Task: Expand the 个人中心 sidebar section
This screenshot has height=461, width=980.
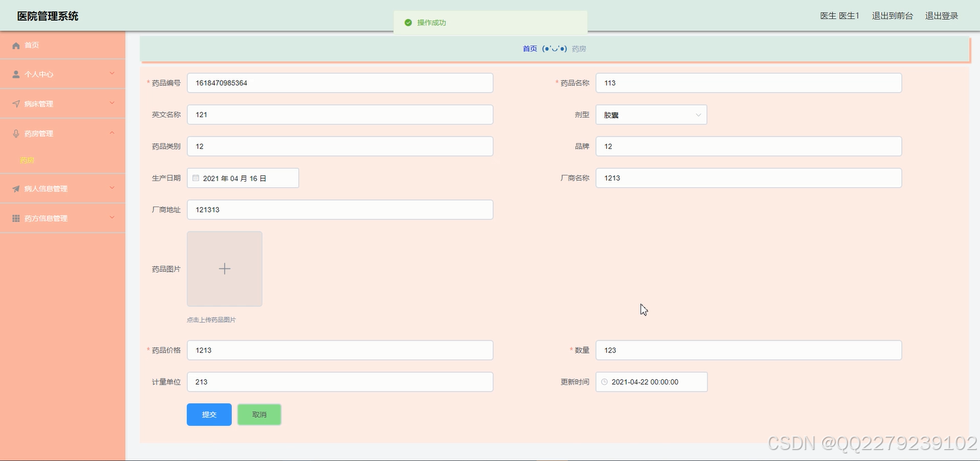Action: tap(62, 74)
